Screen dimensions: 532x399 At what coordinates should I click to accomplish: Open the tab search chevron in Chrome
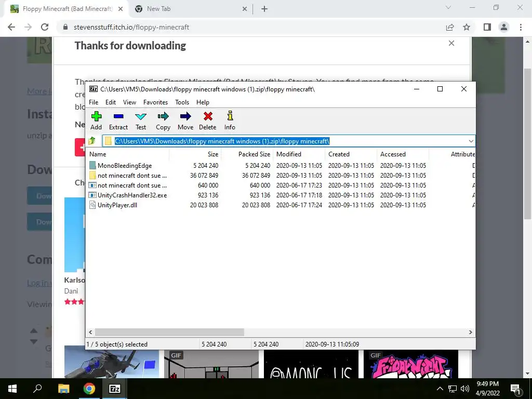coord(448,7)
